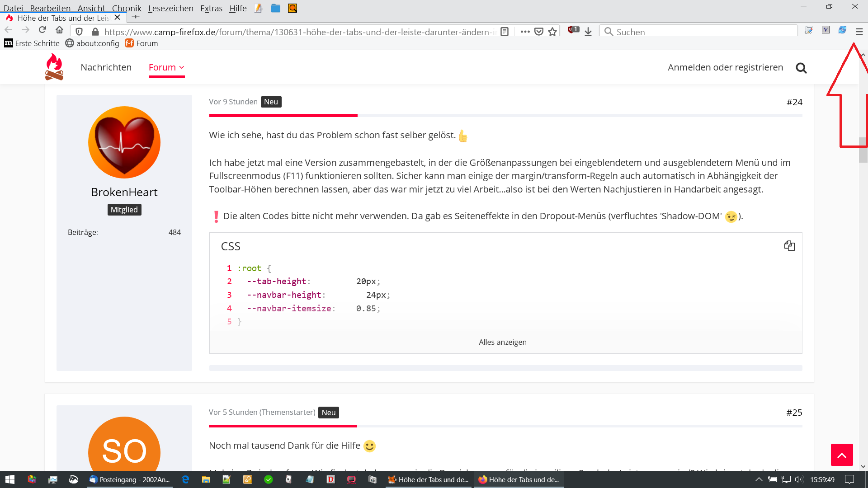This screenshot has width=868, height=488.
Task: Save page to Pocket icon
Action: click(538, 32)
